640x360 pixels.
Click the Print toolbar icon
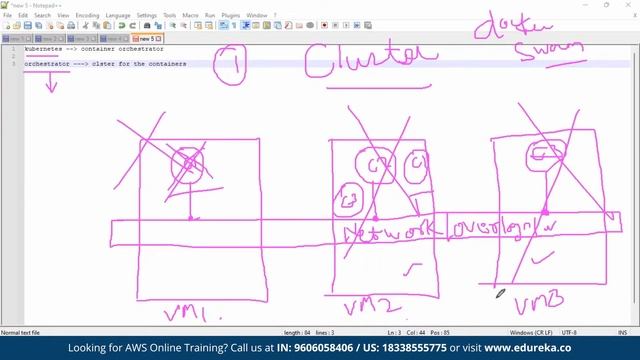click(71, 26)
